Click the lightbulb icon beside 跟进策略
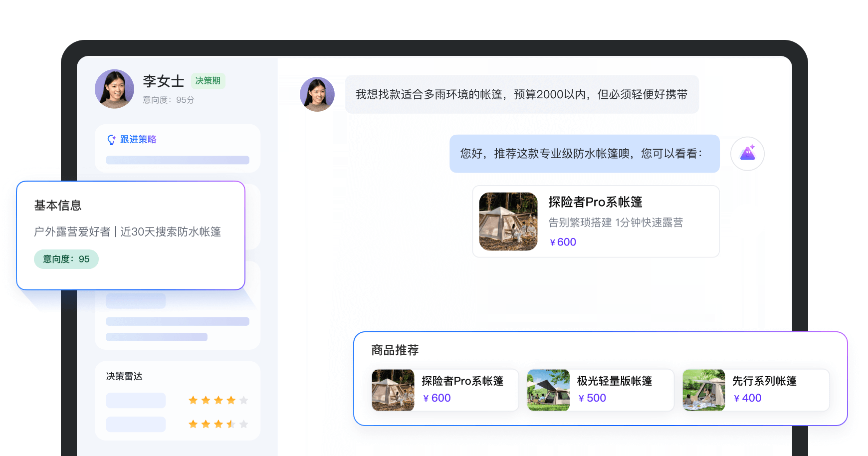Image resolution: width=868 pixels, height=456 pixels. pos(112,140)
